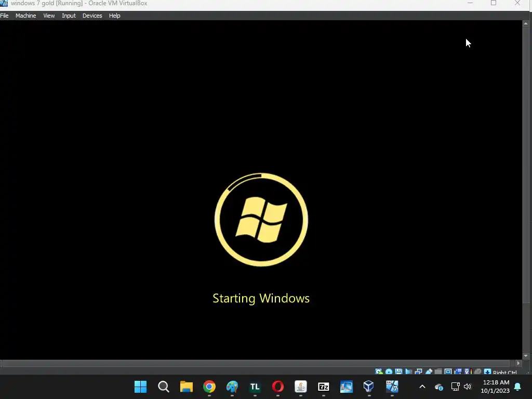Open the Paint app in taskbar
This screenshot has width=532, height=399.
[x=232, y=387]
